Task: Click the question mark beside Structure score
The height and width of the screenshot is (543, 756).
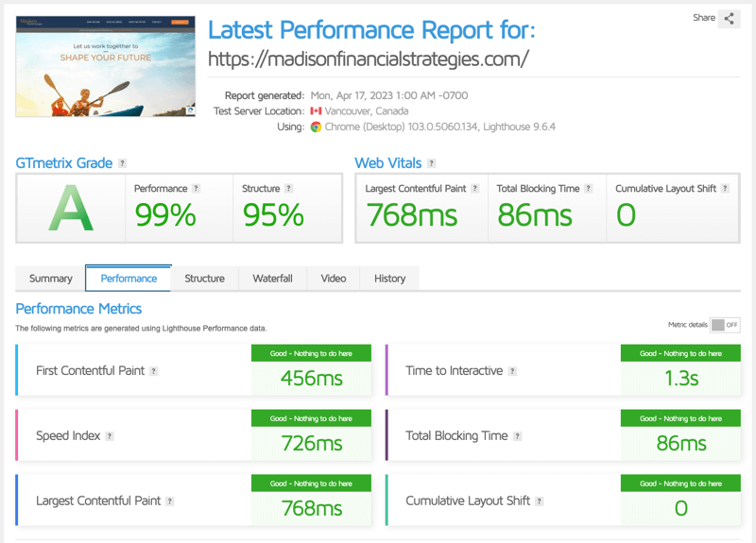Action: 288,189
